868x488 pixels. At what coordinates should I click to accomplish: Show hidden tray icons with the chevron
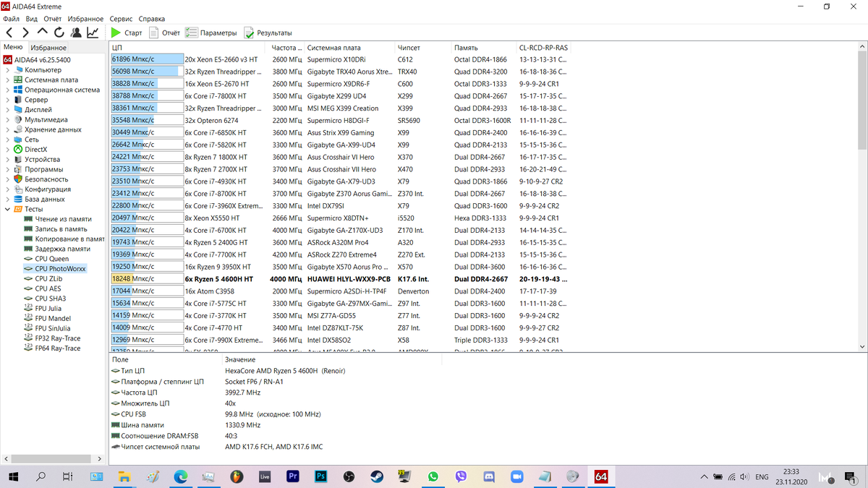704,476
